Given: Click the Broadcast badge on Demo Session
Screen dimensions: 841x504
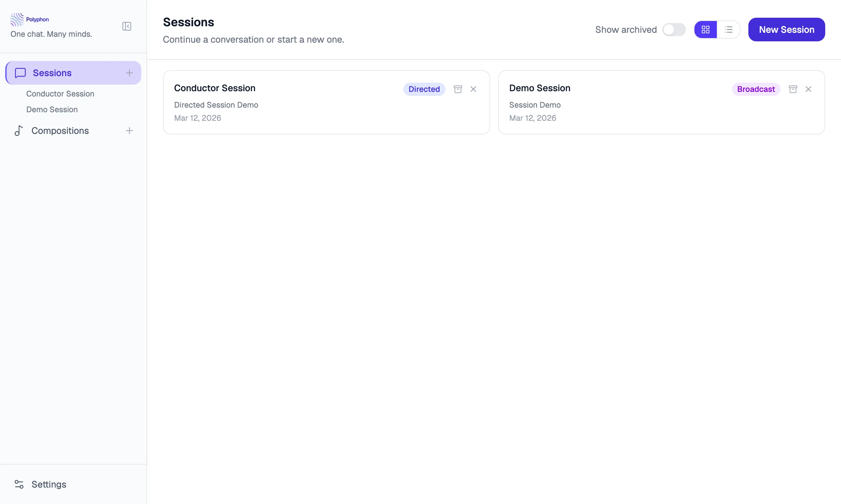Looking at the screenshot, I should click(756, 89).
